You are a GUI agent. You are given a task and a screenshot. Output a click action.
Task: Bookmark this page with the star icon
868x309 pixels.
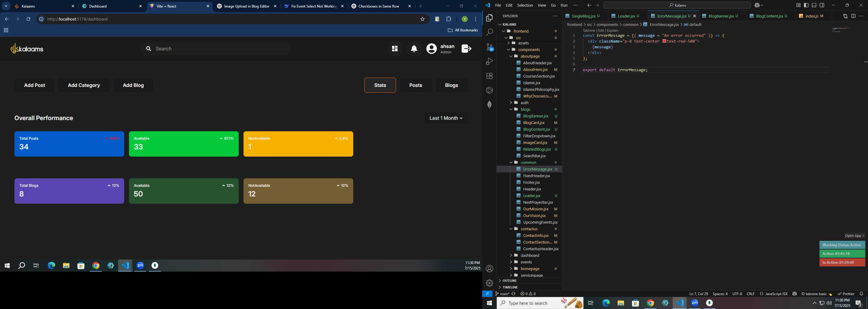pyautogui.click(x=422, y=19)
